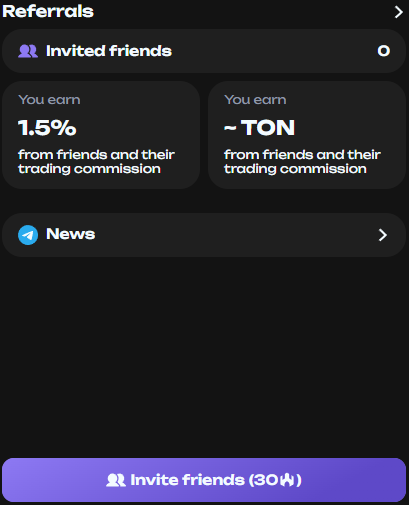
Task: Select the 1.5% earnings card
Action: pyautogui.click(x=101, y=135)
